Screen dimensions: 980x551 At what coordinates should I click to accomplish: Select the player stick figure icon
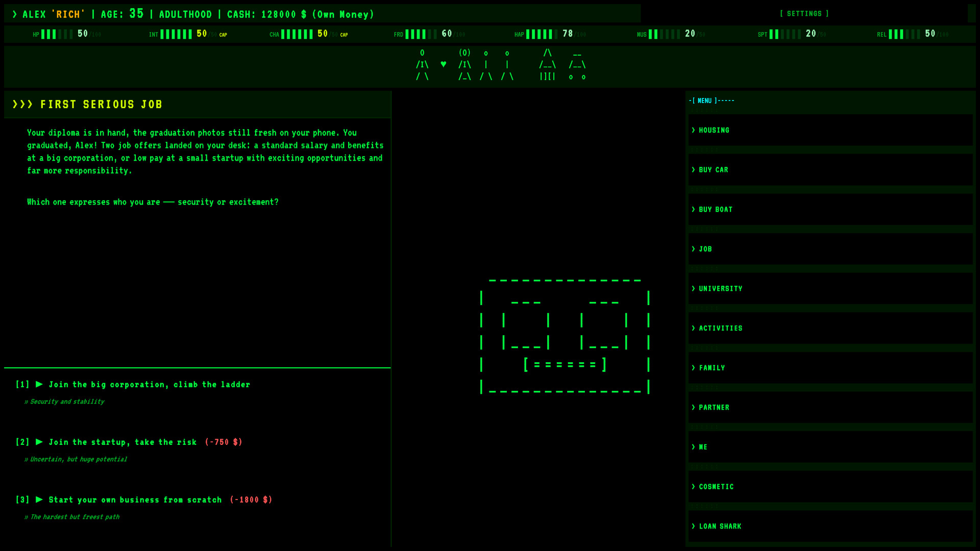[422, 65]
